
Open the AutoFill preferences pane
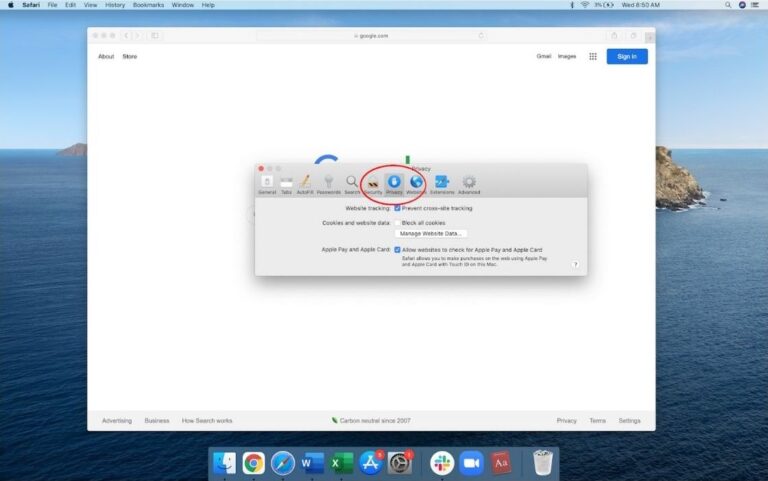[304, 183]
